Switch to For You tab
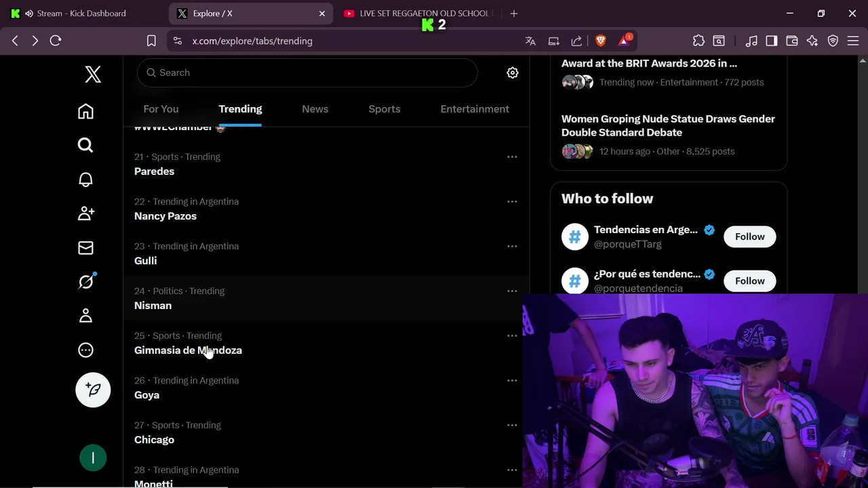868x488 pixels. (161, 109)
